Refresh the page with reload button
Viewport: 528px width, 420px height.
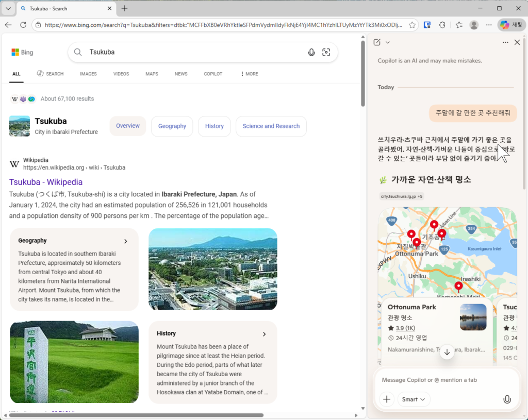point(23,25)
